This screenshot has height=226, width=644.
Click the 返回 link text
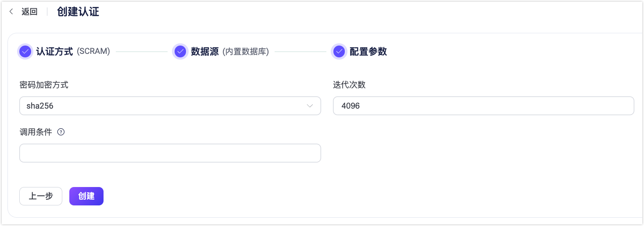click(29, 12)
